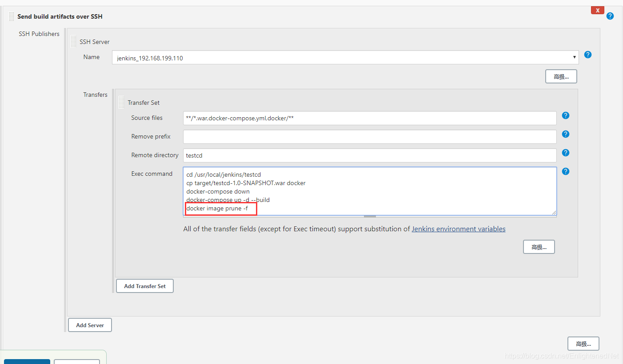623x364 pixels.
Task: Delete the Send build artifacts step with red X
Action: [598, 10]
